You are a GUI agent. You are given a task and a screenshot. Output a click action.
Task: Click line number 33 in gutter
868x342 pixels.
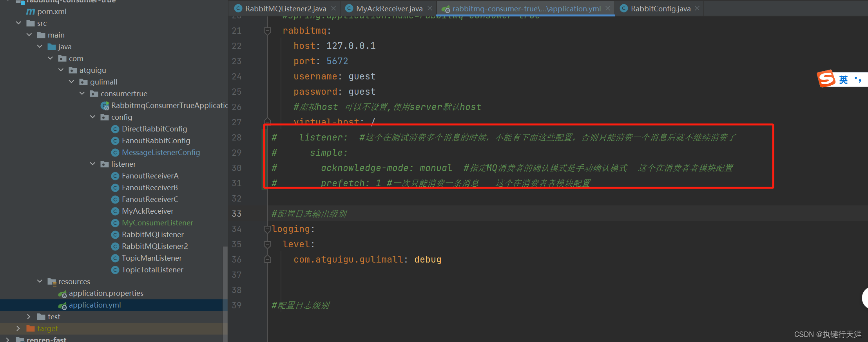237,214
